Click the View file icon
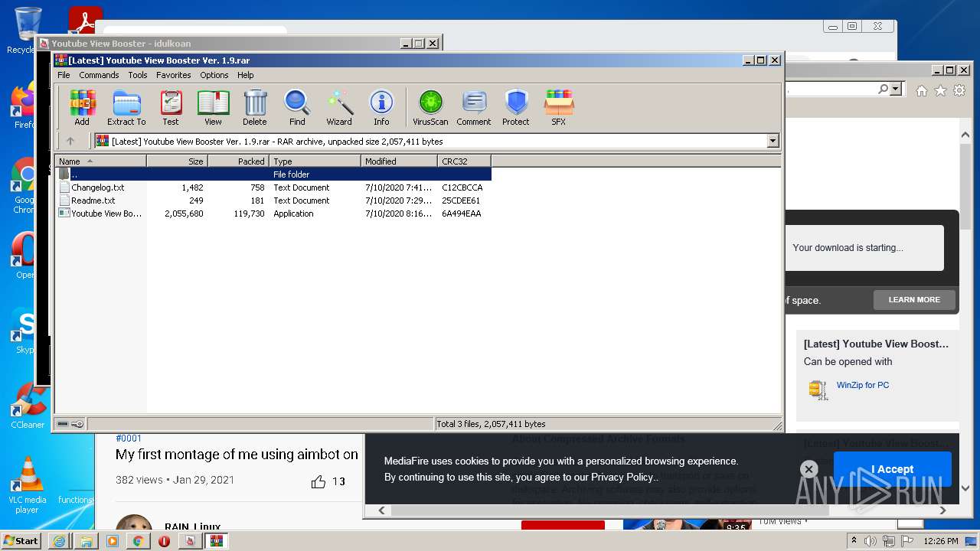This screenshot has height=551, width=980. [x=213, y=108]
